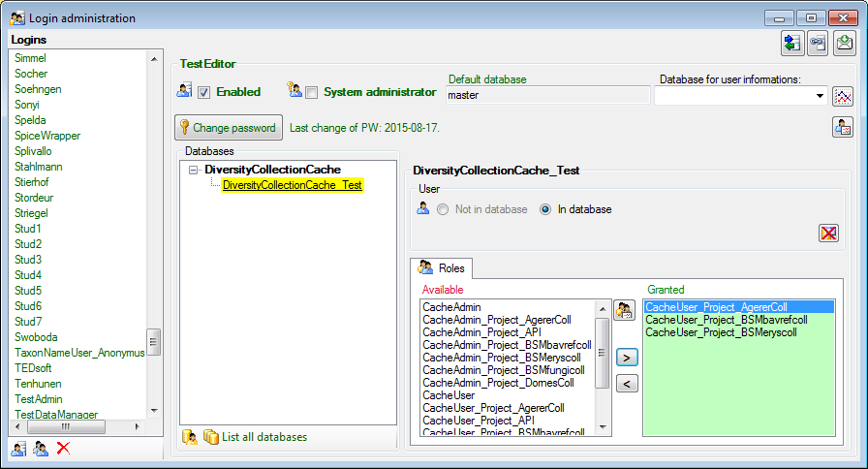Click the green arrow database icon top right
Screen dimensions: 868x469
(792, 43)
